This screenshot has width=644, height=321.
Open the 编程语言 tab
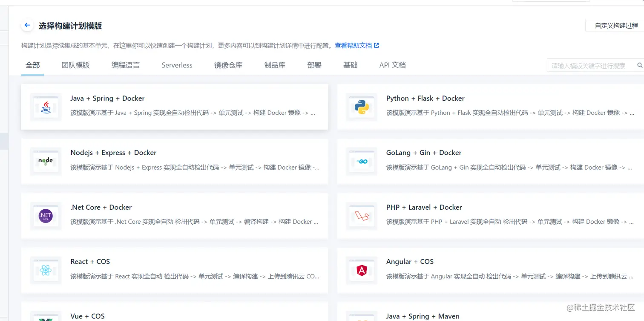(126, 65)
